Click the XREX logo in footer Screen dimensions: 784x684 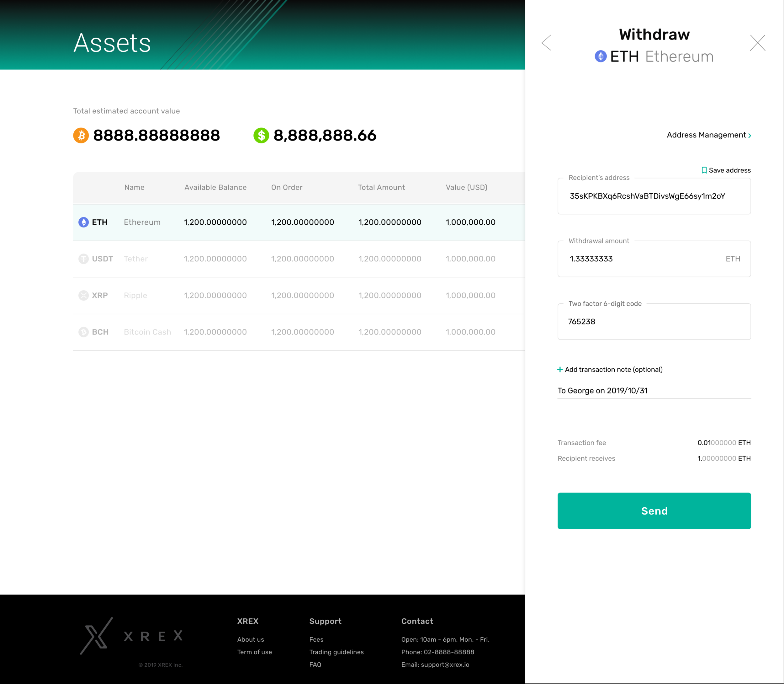tap(132, 636)
